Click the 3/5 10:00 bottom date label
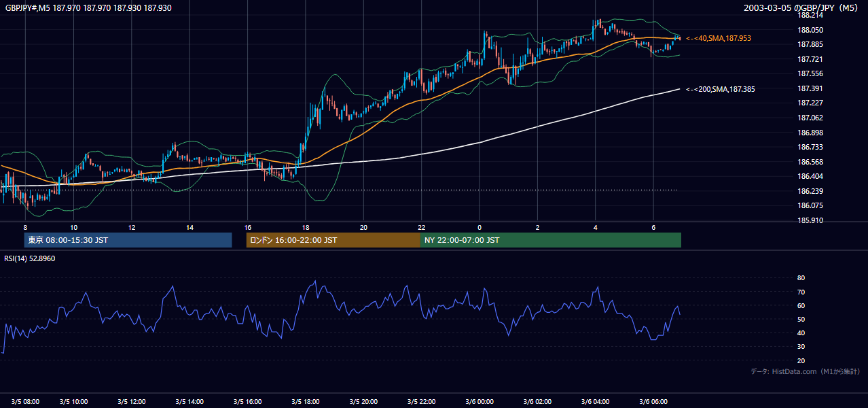 [x=75, y=402]
